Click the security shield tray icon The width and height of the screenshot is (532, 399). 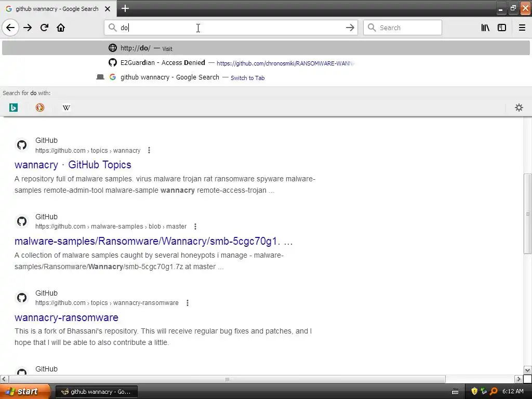click(x=474, y=391)
